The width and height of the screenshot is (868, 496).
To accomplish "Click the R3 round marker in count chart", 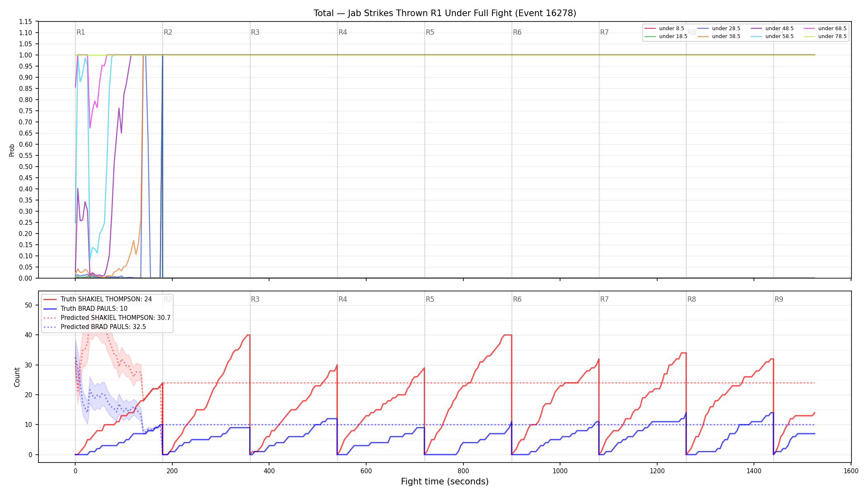I will [x=255, y=299].
